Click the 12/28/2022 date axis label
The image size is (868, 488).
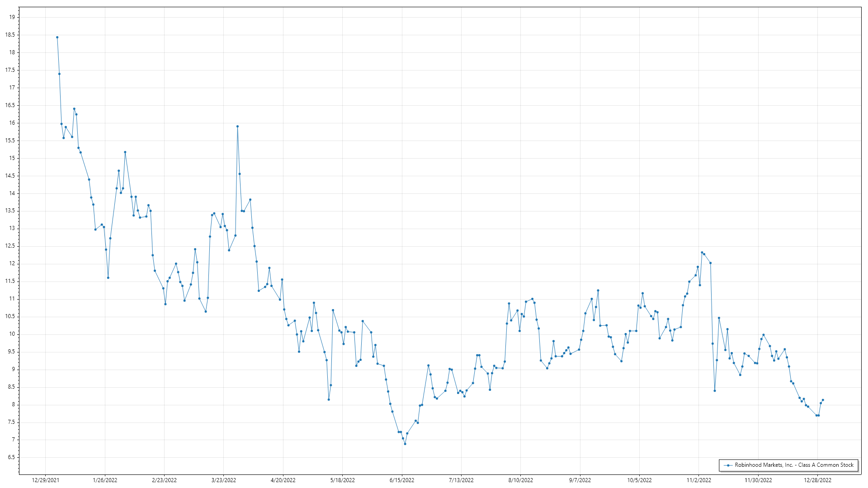coord(817,480)
